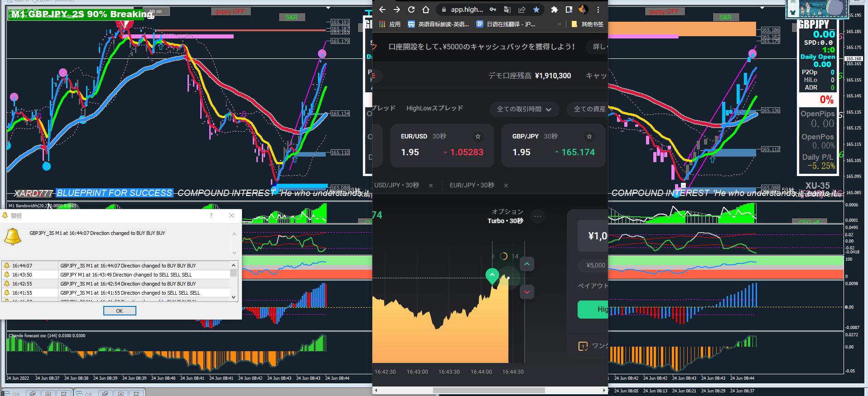Close the EUR/JPY・30秒 tab
Viewport: 868px width, 396px height.
(x=506, y=186)
